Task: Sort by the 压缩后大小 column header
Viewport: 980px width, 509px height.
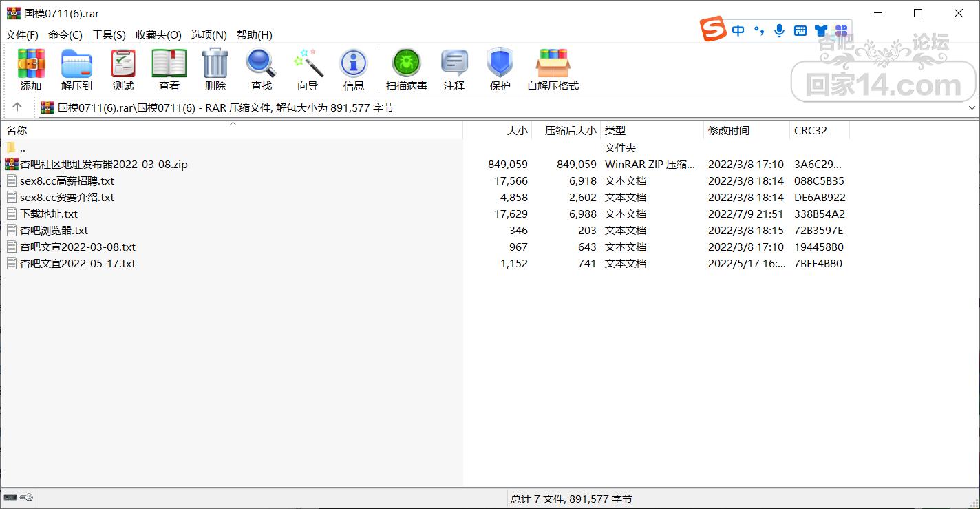Action: (566, 130)
